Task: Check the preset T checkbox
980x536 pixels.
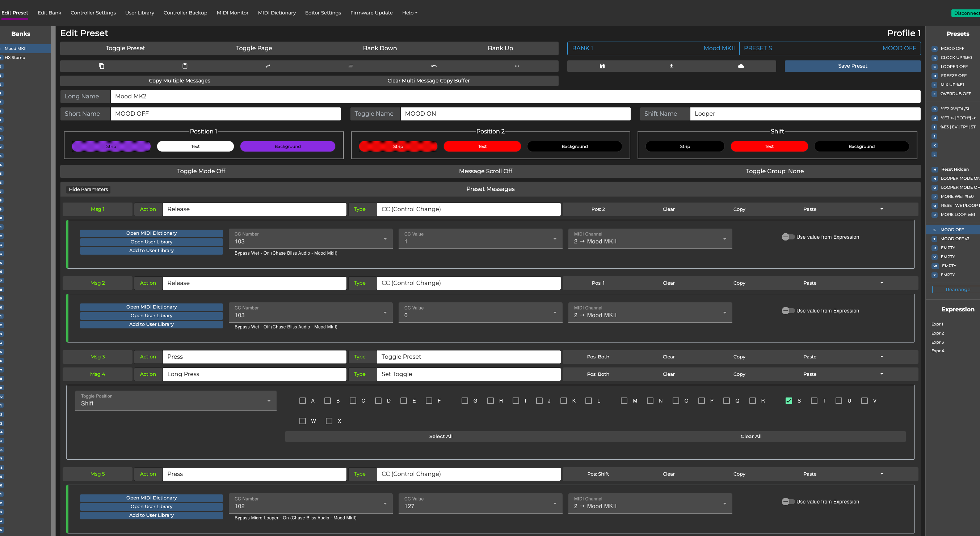Action: 814,401
